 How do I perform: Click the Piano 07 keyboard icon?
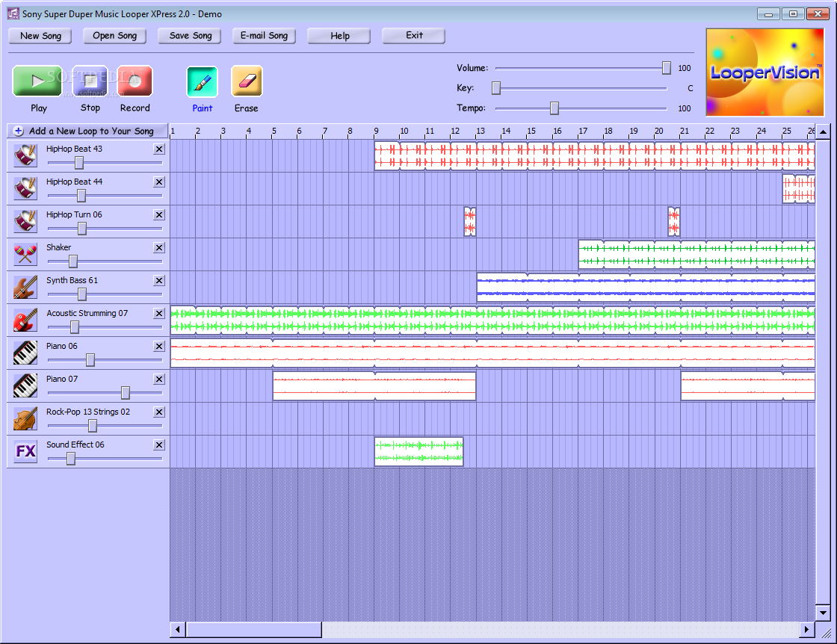point(25,386)
